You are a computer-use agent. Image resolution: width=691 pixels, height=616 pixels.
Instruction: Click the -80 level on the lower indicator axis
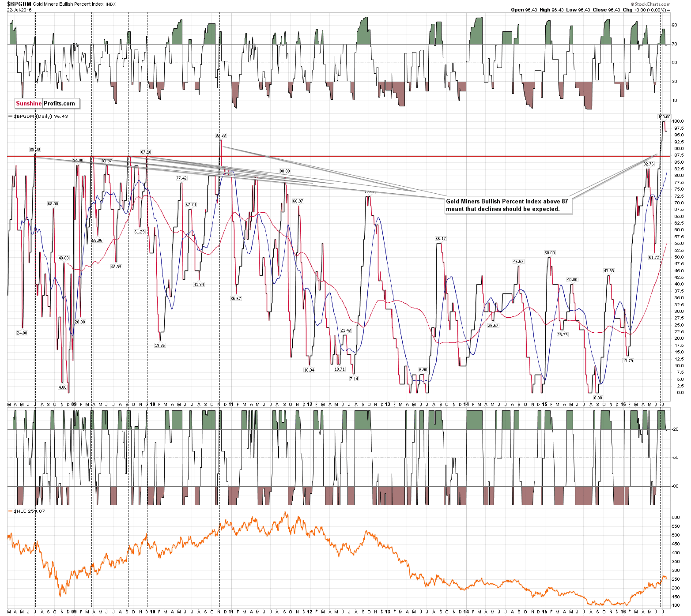[x=675, y=486]
